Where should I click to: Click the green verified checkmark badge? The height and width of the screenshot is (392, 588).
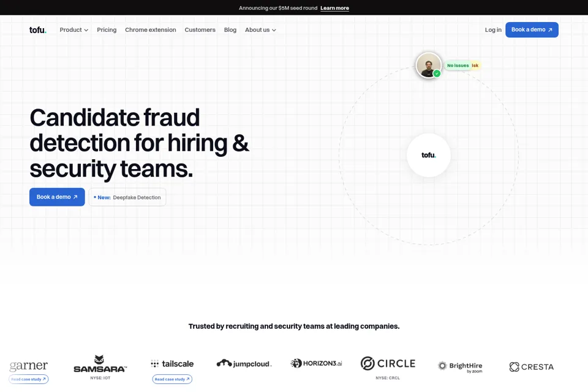click(x=437, y=73)
